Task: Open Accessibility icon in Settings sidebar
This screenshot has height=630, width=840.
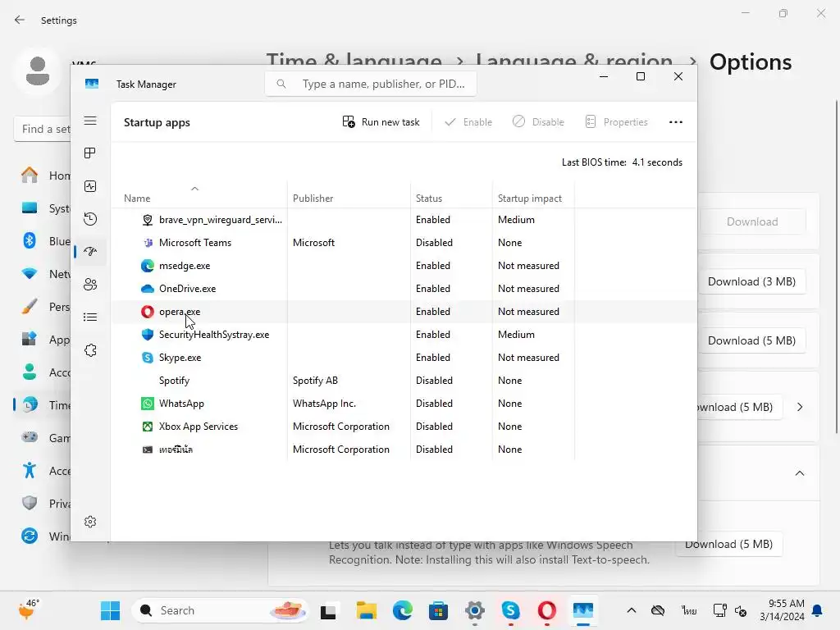Action: click(30, 471)
